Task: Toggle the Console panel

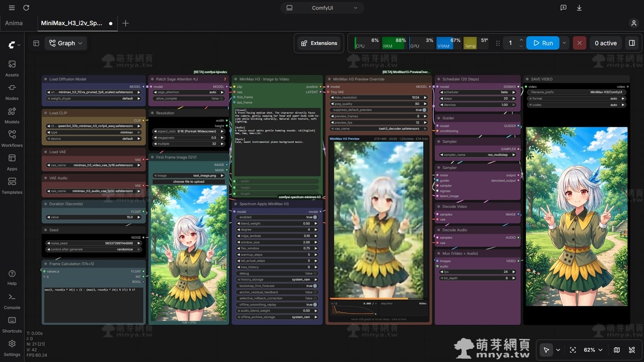Action: 12,301
